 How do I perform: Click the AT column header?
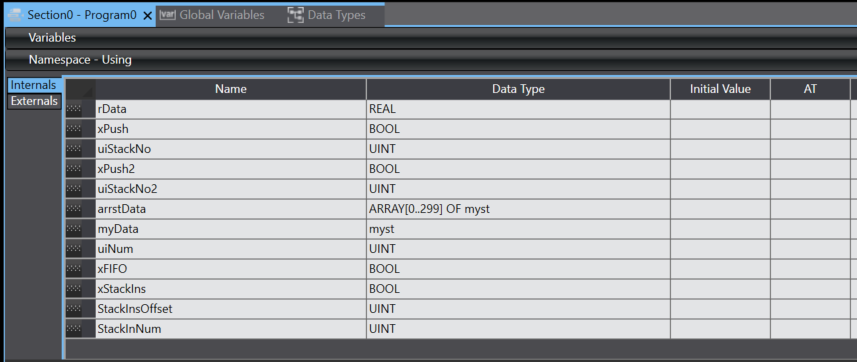click(810, 89)
